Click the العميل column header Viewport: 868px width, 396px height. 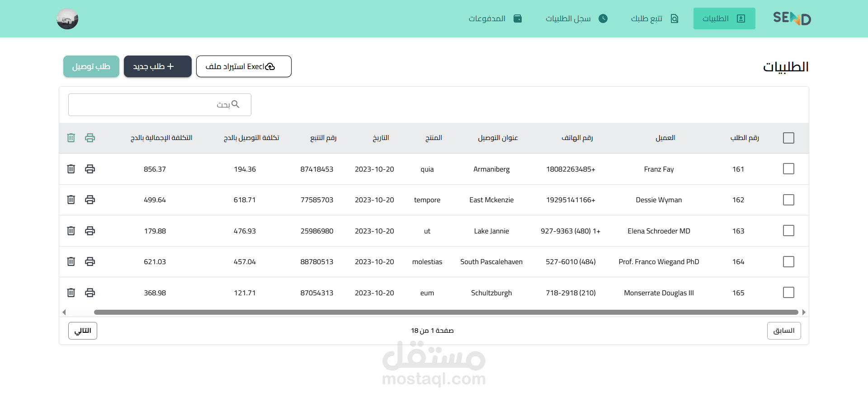tap(665, 138)
